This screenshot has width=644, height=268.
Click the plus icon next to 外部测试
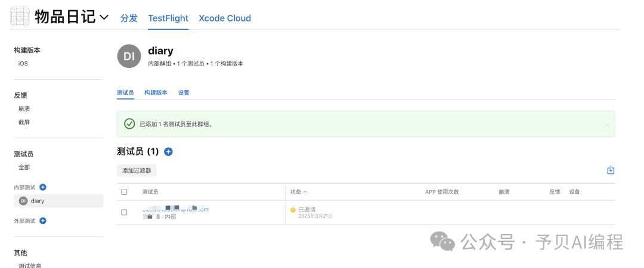point(43,221)
